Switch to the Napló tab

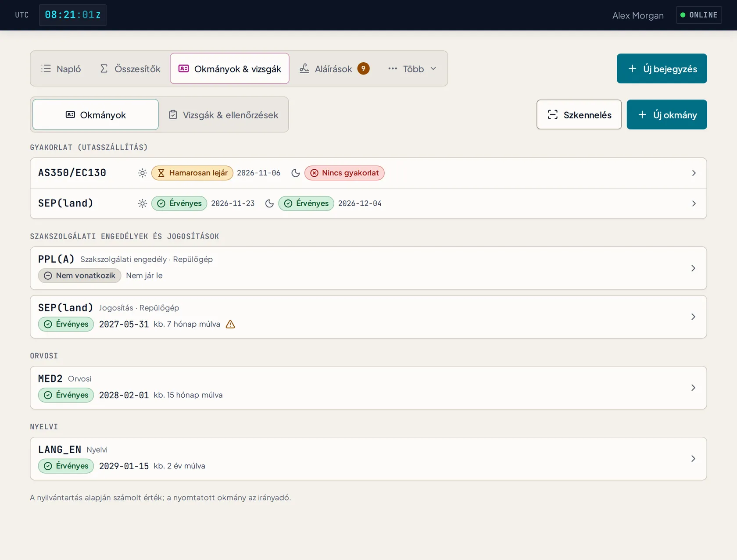tap(61, 68)
